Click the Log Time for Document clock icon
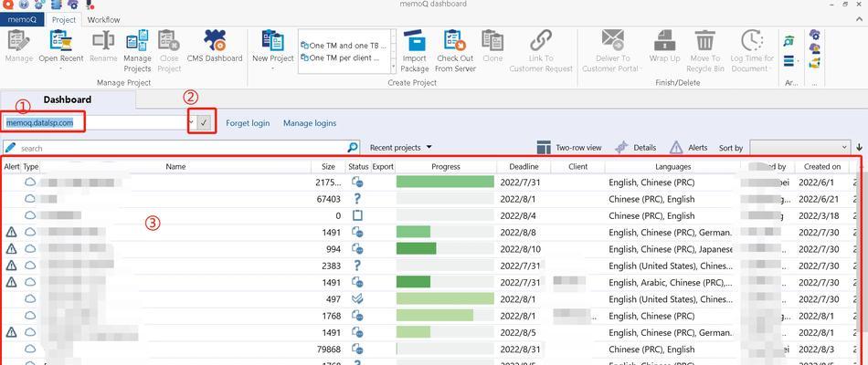 (x=752, y=40)
